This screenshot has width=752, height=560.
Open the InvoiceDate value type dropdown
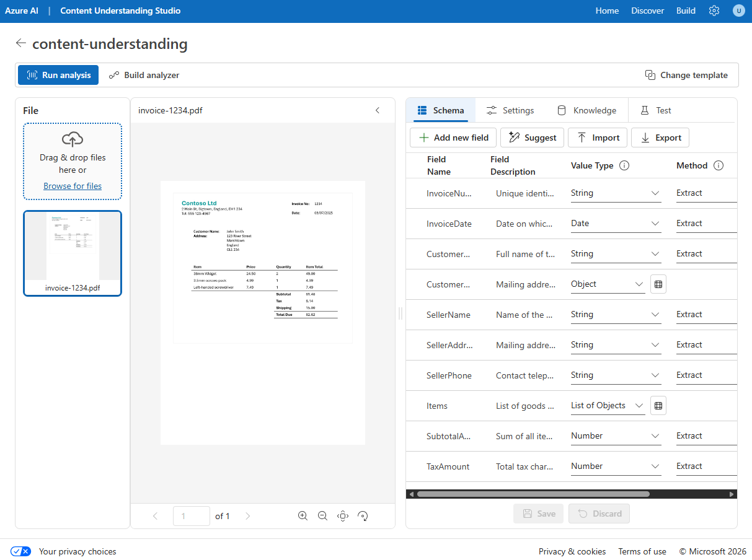655,223
